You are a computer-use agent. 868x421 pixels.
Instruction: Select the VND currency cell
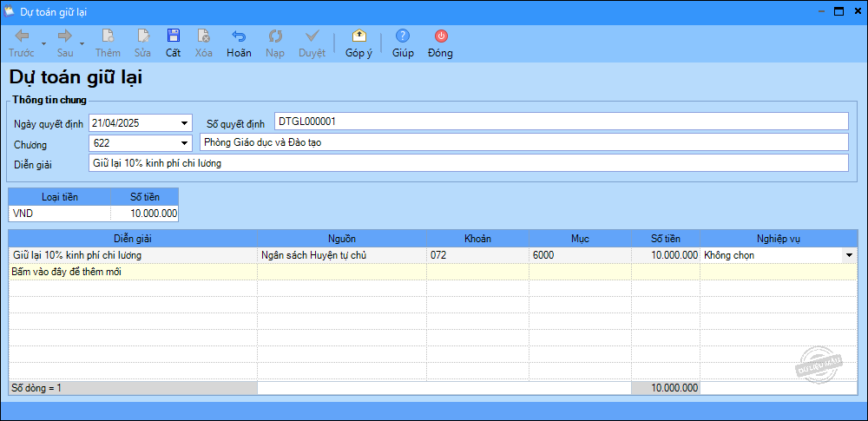point(60,214)
